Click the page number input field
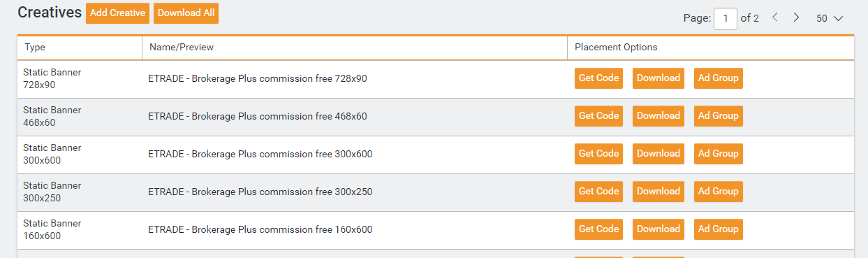This screenshot has height=258, width=868. [726, 19]
